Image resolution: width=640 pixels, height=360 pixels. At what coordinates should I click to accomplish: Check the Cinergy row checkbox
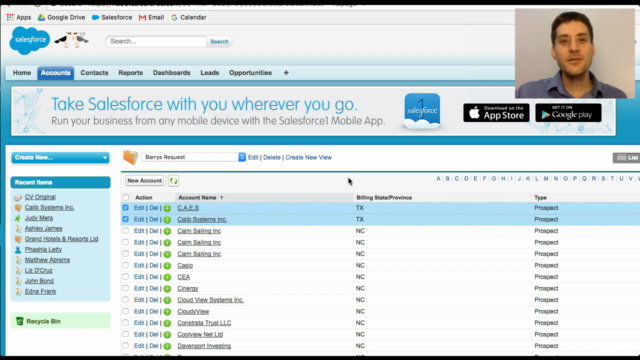point(125,288)
